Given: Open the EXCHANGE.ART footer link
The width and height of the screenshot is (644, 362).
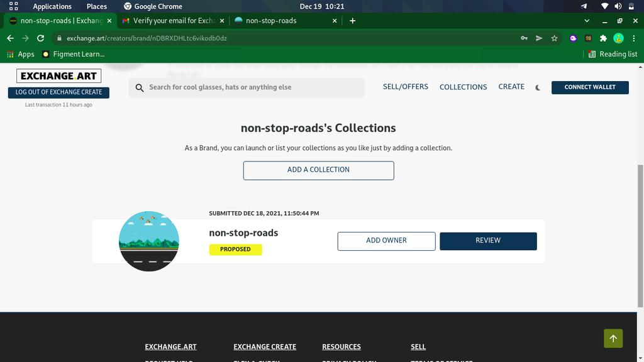Looking at the screenshot, I should (x=170, y=347).
